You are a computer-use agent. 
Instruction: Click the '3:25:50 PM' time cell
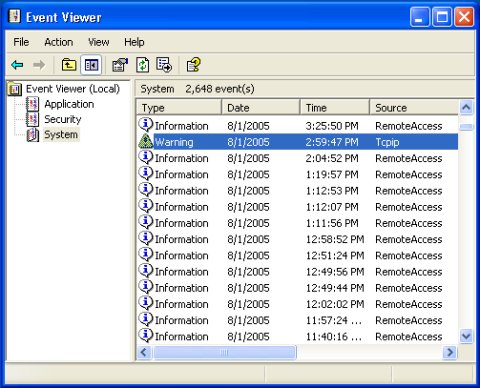pyautogui.click(x=332, y=126)
